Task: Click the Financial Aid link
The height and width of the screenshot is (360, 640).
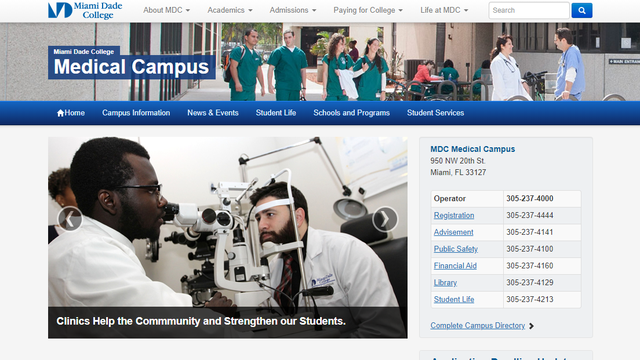Action: tap(455, 266)
